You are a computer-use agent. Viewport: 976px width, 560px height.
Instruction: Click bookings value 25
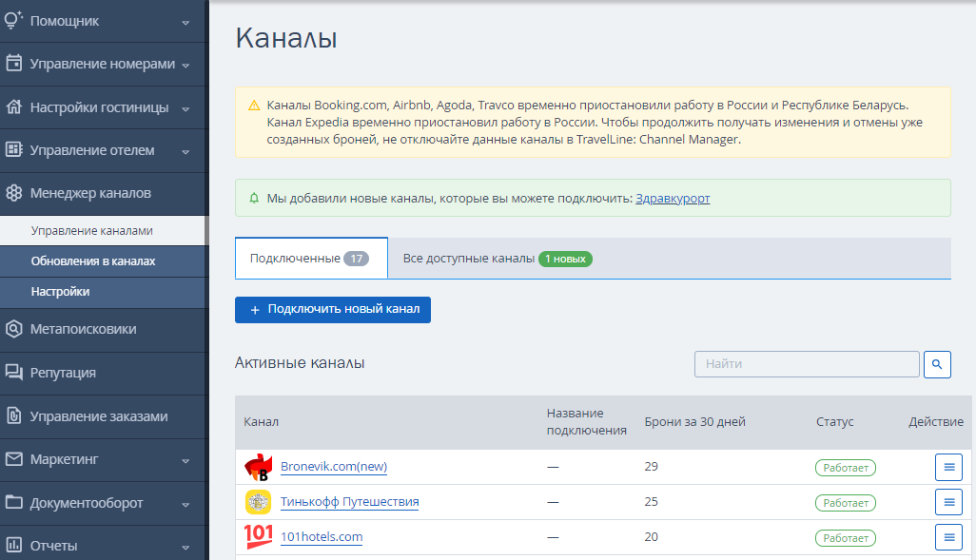click(x=651, y=501)
